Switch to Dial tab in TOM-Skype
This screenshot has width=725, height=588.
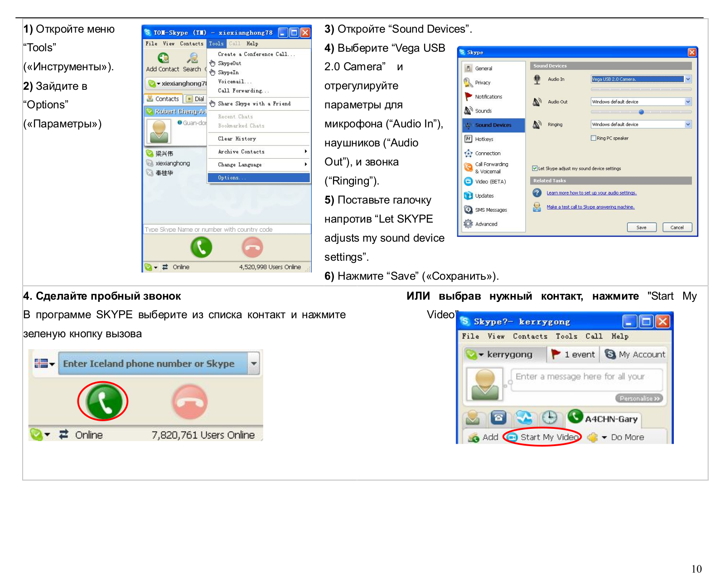pos(195,99)
